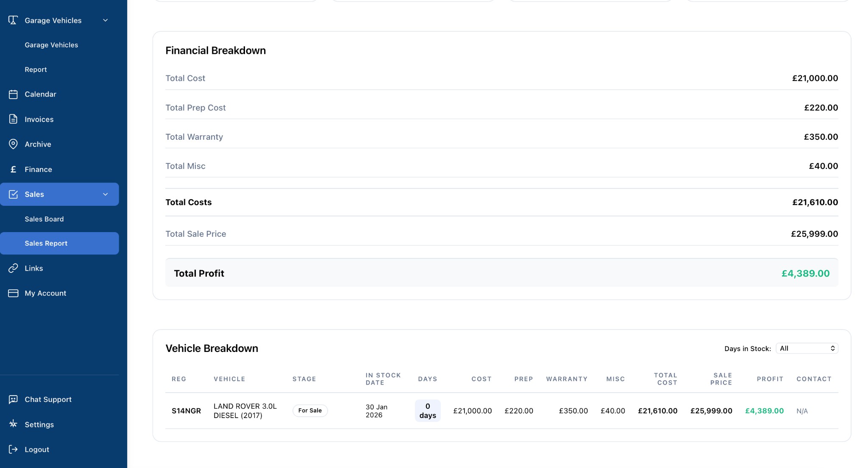Click the S14NGR registration link
868x468 pixels.
186,411
